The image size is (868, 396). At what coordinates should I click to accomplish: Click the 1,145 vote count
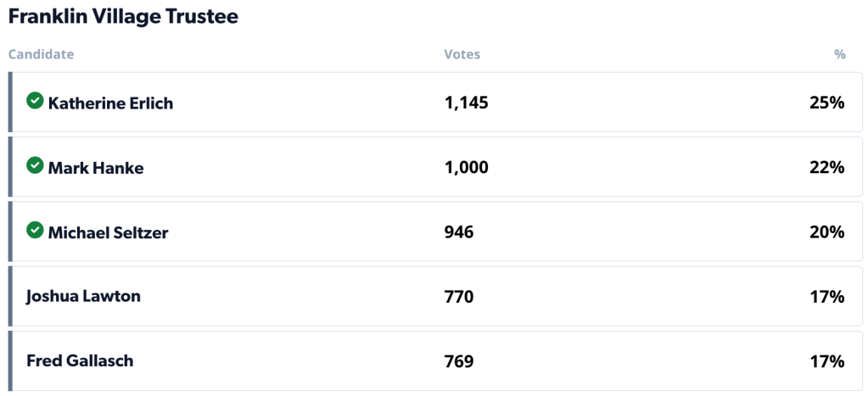pyautogui.click(x=466, y=103)
